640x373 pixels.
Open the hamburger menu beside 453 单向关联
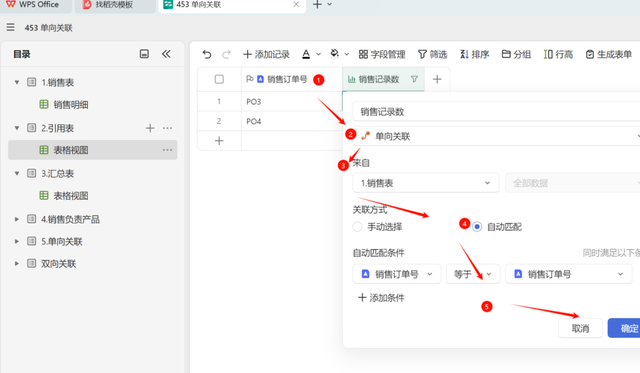coord(11,27)
